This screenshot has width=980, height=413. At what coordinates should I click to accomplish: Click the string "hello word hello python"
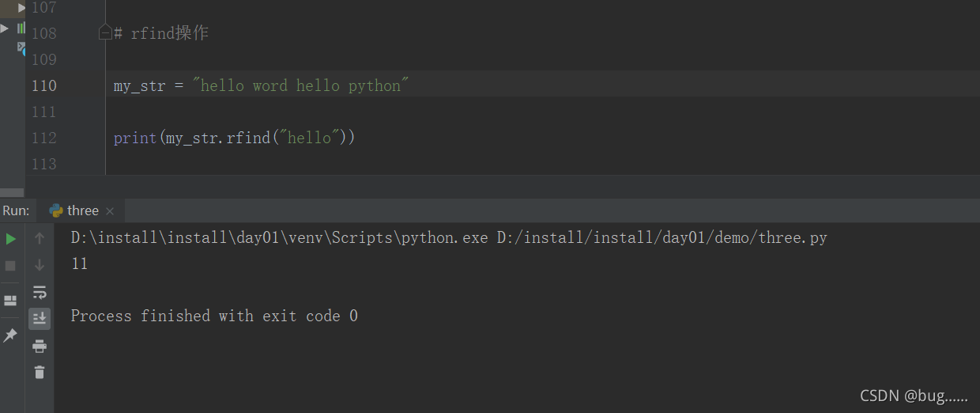pyautogui.click(x=300, y=85)
